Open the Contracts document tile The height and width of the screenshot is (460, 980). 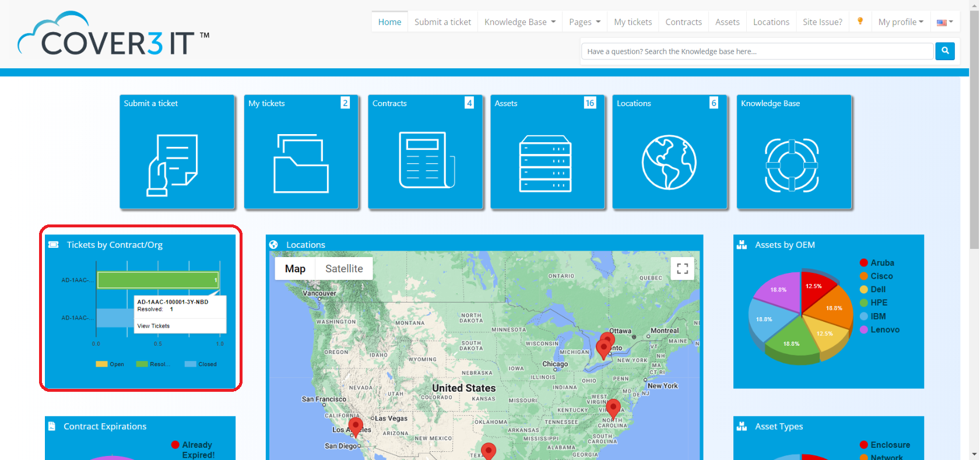(x=426, y=160)
